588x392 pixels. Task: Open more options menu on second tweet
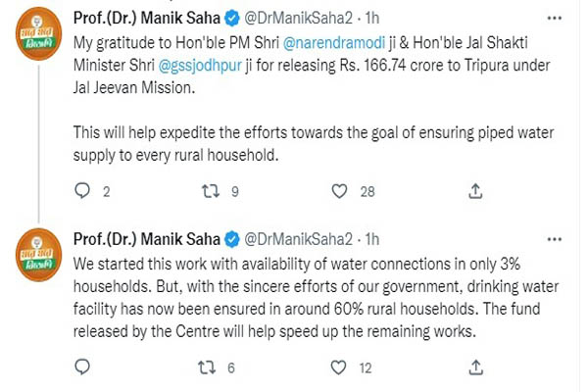[x=555, y=239]
